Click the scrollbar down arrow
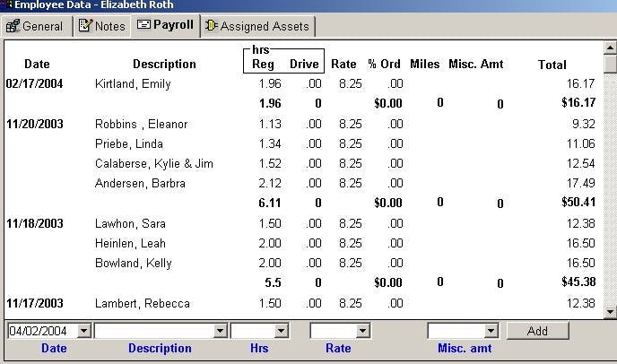617x364 pixels. click(610, 312)
